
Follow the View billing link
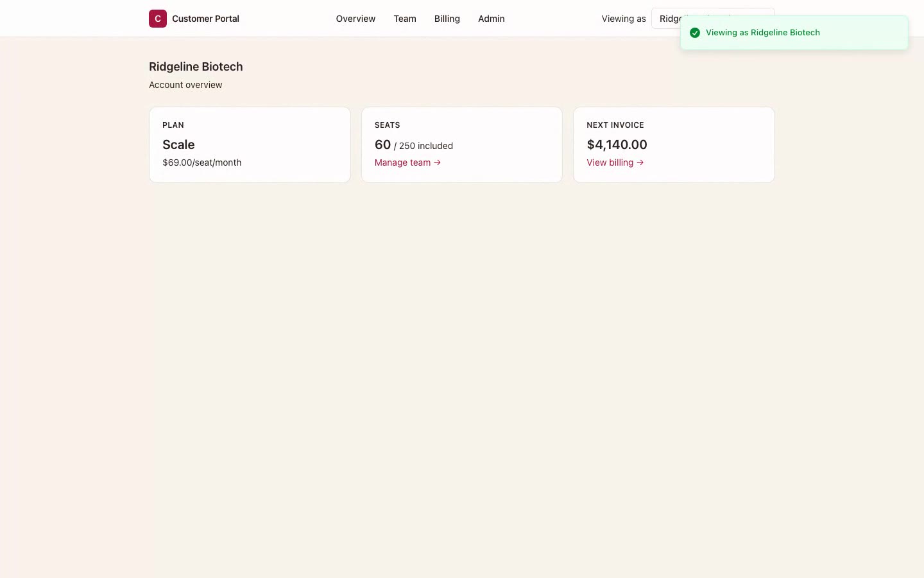click(x=615, y=162)
